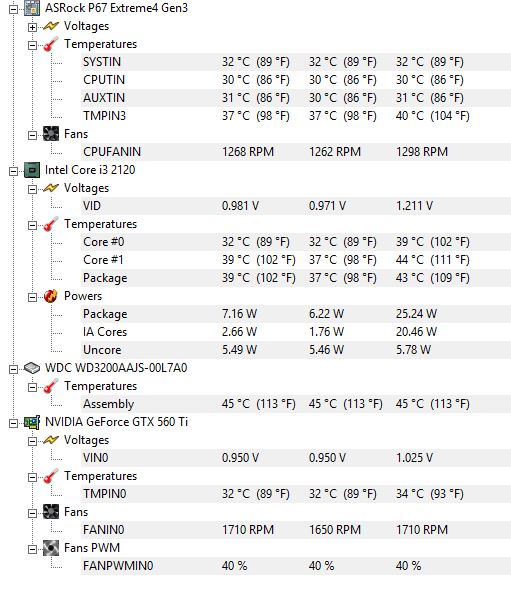Click the lightning Voltages icon under NVIDIA
The image size is (511, 595).
pyautogui.click(x=51, y=440)
